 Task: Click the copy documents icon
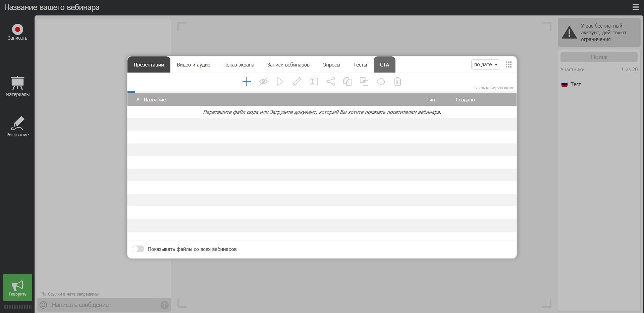point(347,82)
